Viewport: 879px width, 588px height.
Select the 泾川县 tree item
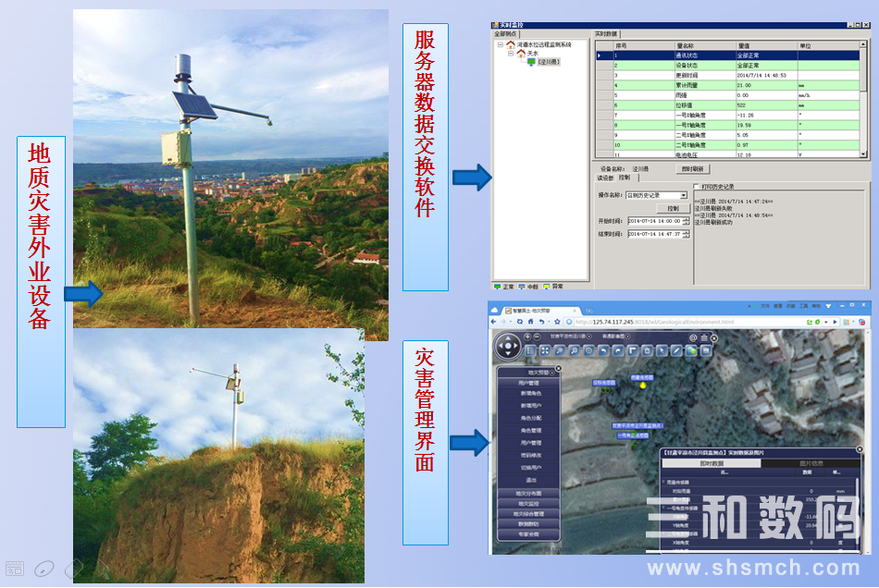tap(549, 62)
